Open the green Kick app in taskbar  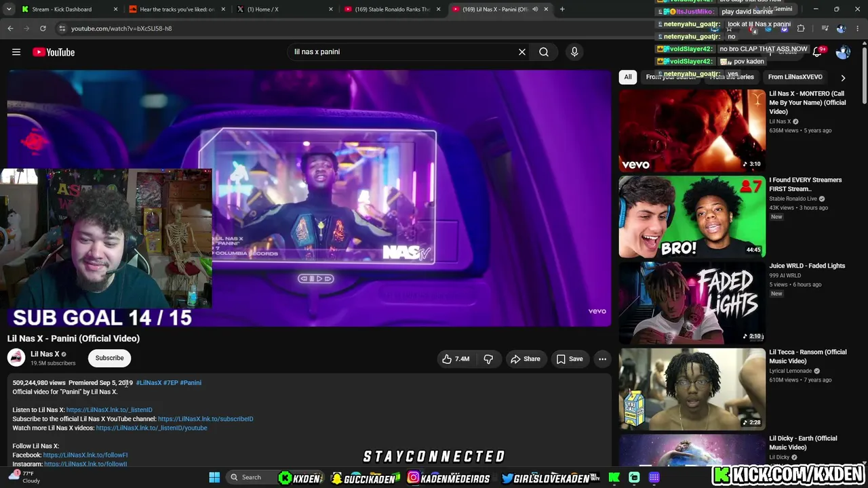pos(614,478)
